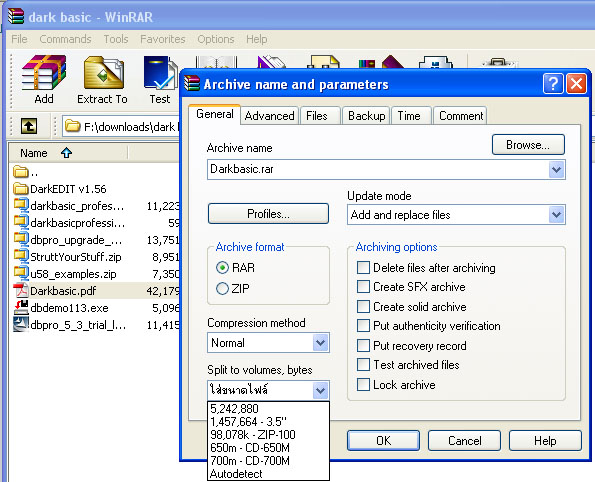Click the dbdemo113.exe installer icon
Image resolution: width=595 pixels, height=482 pixels.
tap(21, 307)
